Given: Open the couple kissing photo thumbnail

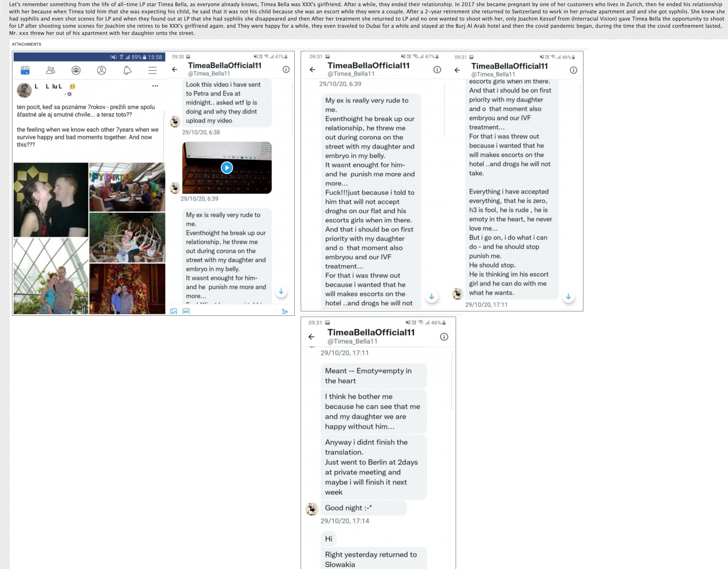Looking at the screenshot, I should click(51, 200).
